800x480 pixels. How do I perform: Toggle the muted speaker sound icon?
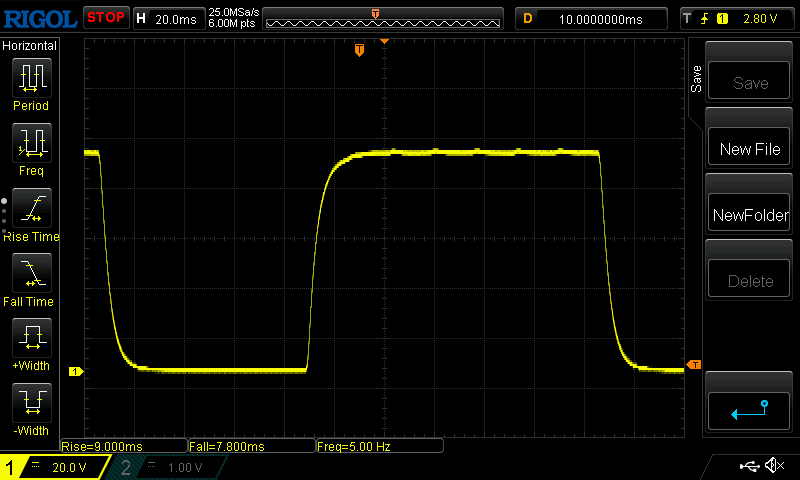pyautogui.click(x=774, y=465)
